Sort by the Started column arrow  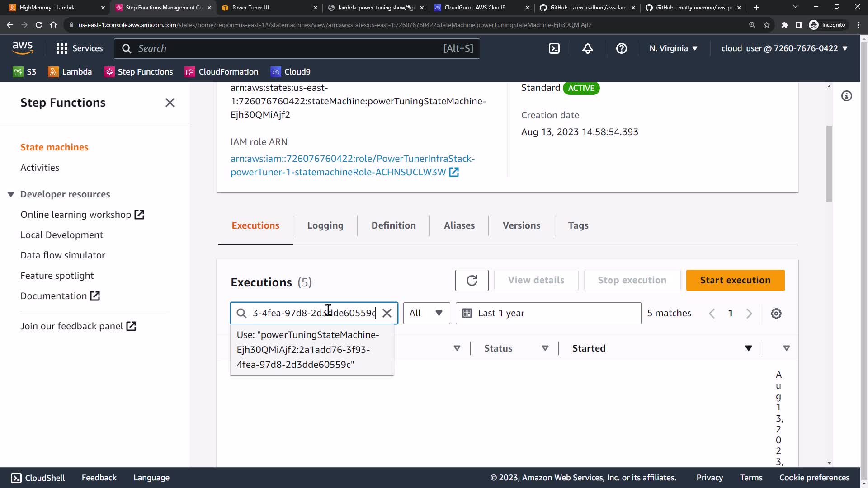click(x=748, y=348)
